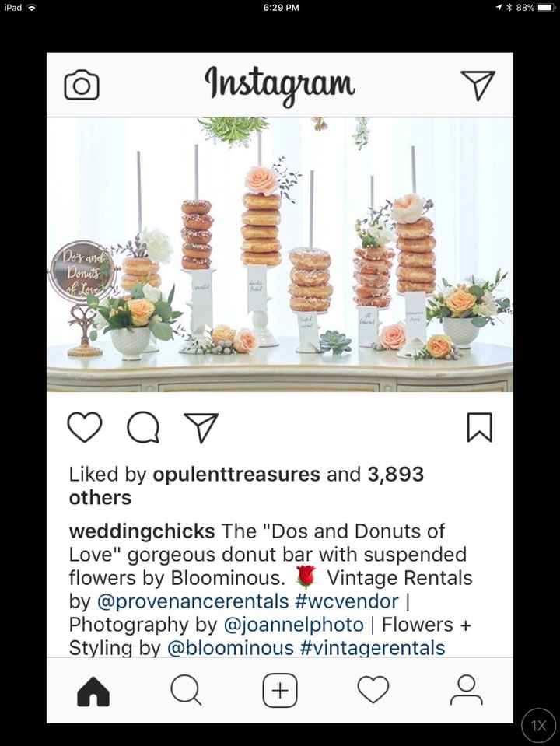This screenshot has height=746, width=560.
Task: Create a new post with the plus icon
Action: (279, 689)
